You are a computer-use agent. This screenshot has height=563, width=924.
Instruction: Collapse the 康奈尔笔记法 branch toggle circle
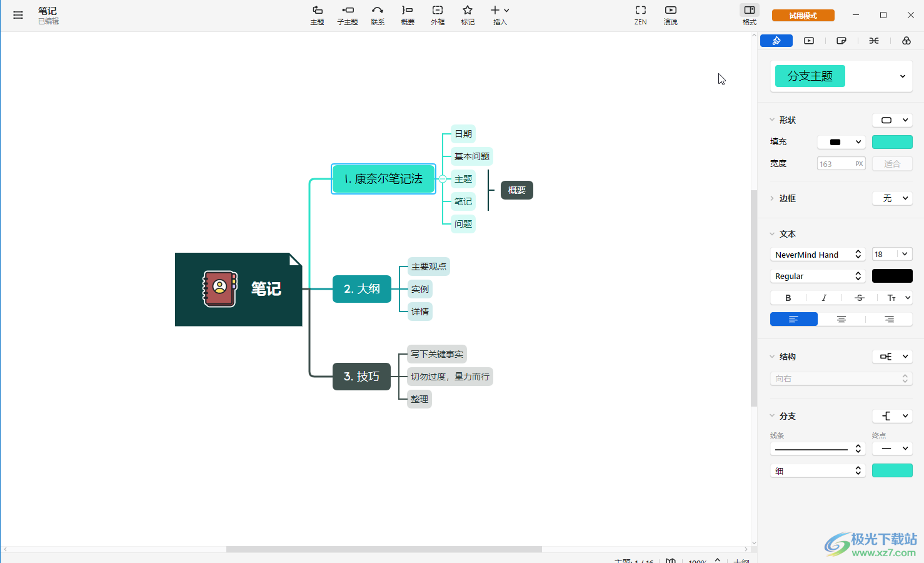click(443, 179)
